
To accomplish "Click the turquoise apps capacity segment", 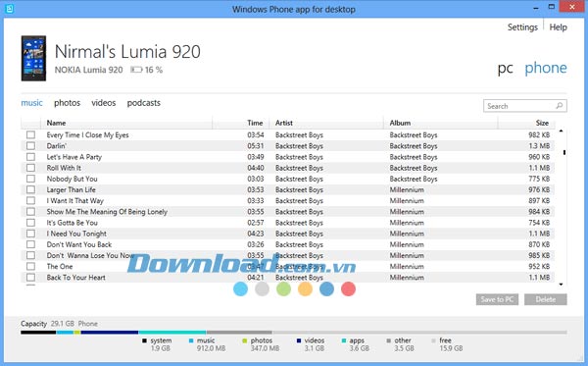I will coord(172,333).
